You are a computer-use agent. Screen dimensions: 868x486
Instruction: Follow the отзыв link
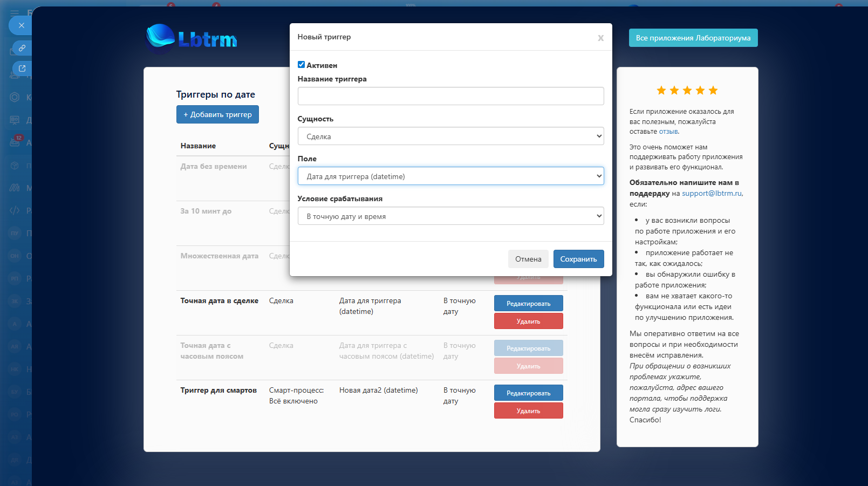pyautogui.click(x=668, y=132)
